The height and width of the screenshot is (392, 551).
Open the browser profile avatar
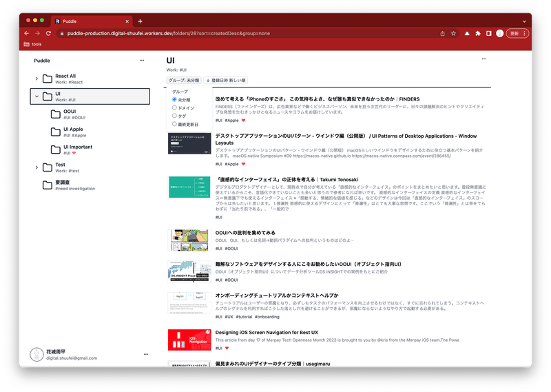(x=500, y=33)
